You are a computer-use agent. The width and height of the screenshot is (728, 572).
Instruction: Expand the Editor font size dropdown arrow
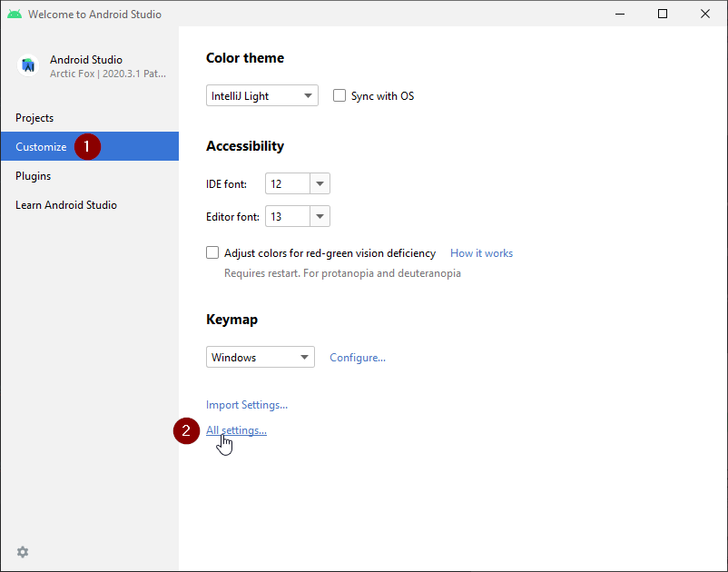(320, 216)
